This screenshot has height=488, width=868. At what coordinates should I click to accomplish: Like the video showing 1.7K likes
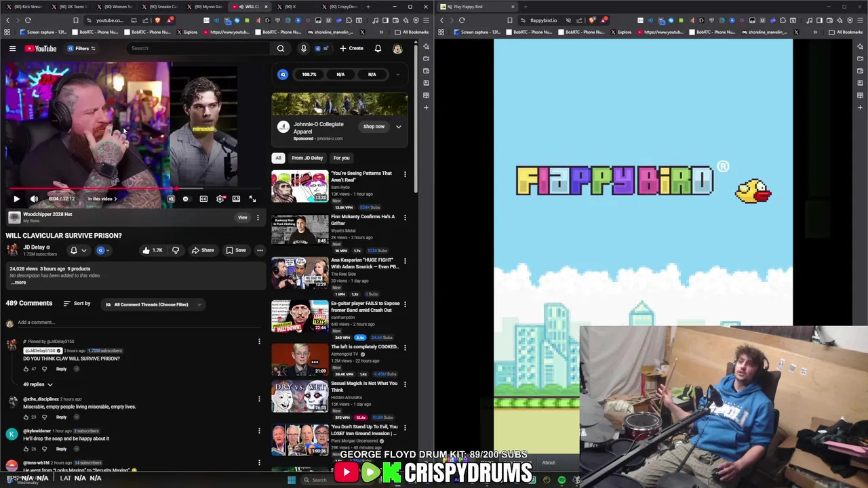[152, 250]
